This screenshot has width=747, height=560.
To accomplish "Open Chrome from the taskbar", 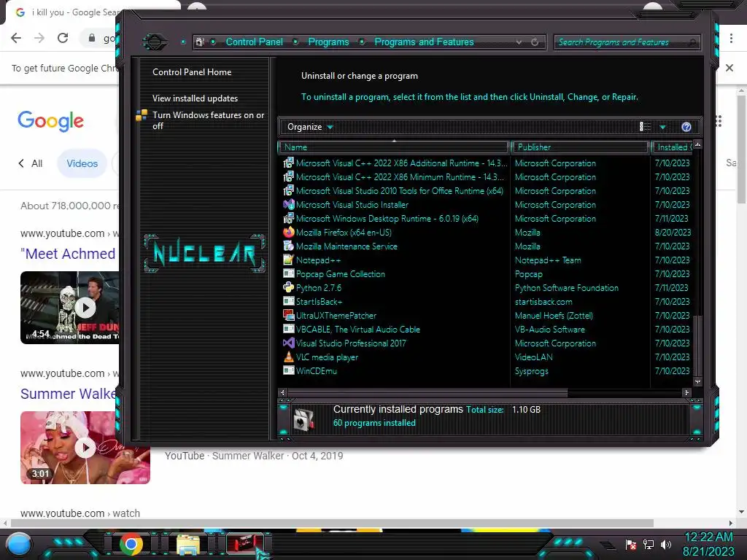I will (131, 544).
